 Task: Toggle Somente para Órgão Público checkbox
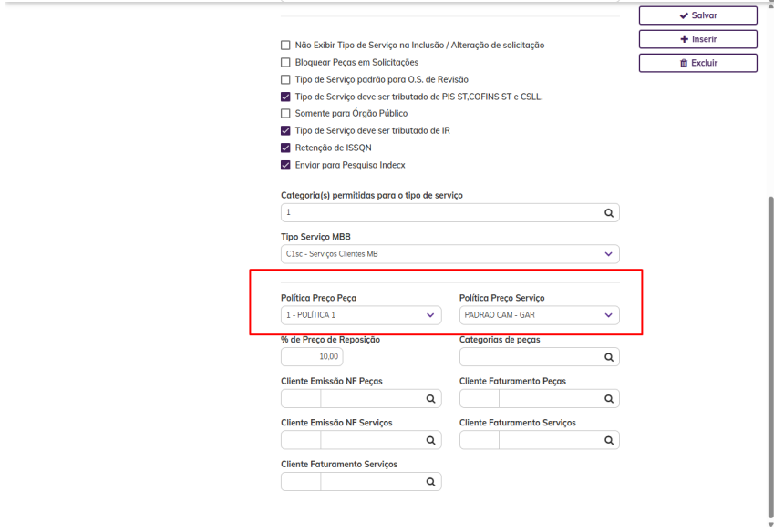tap(285, 114)
